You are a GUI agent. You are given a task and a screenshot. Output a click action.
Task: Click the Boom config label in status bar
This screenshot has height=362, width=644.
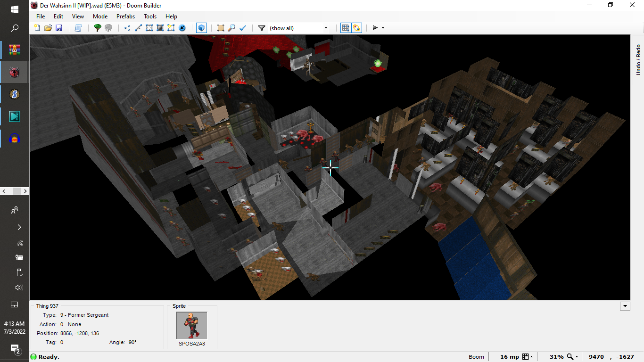click(x=476, y=357)
